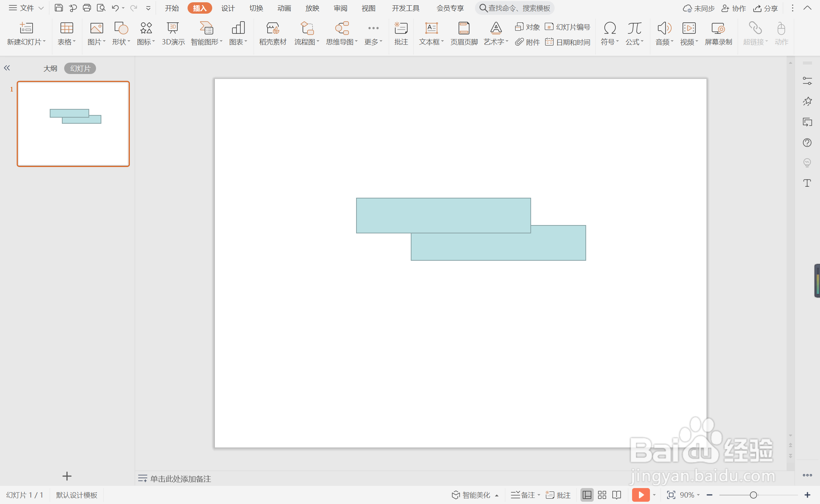820x504 pixels.
Task: Switch to the 设计 ribbon tab
Action: point(228,8)
